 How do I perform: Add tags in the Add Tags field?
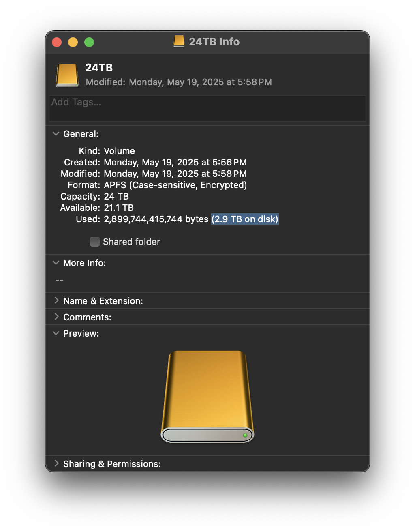207,108
